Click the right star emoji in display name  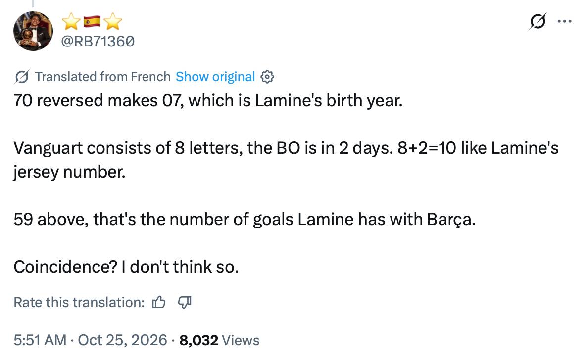(113, 21)
